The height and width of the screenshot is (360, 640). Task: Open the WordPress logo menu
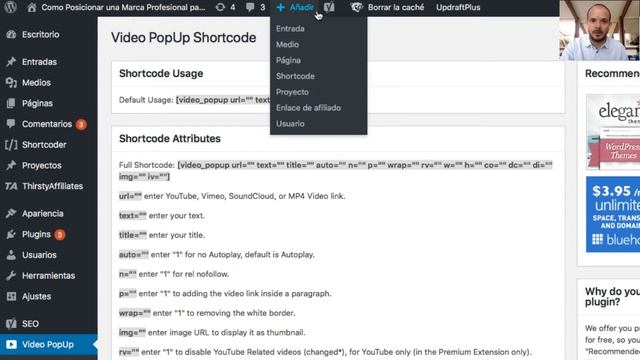[11, 7]
